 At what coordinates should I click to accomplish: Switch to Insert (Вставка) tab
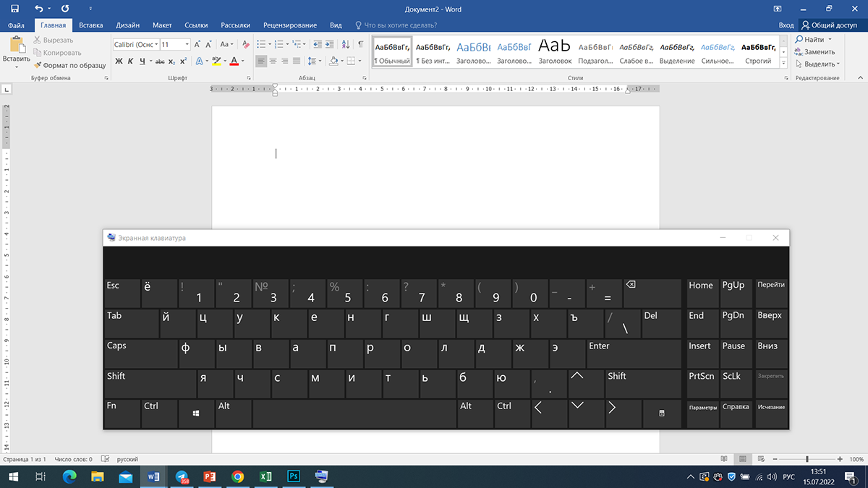pyautogui.click(x=91, y=25)
